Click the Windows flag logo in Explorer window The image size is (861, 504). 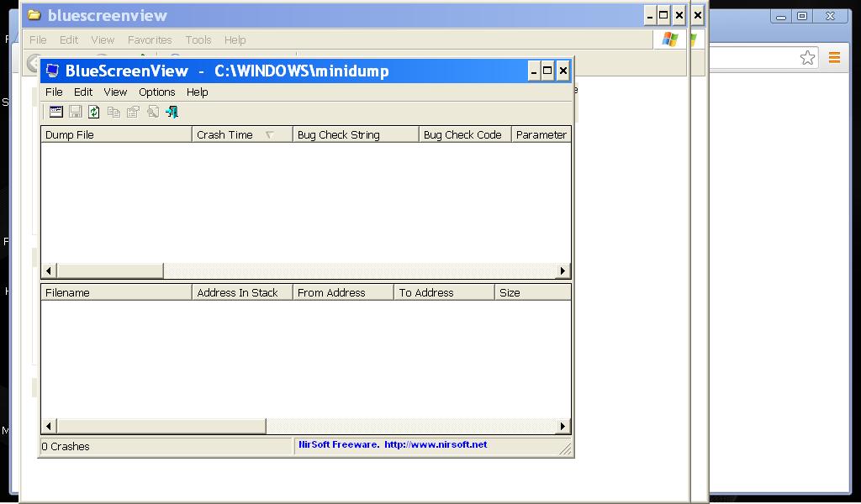pos(669,39)
